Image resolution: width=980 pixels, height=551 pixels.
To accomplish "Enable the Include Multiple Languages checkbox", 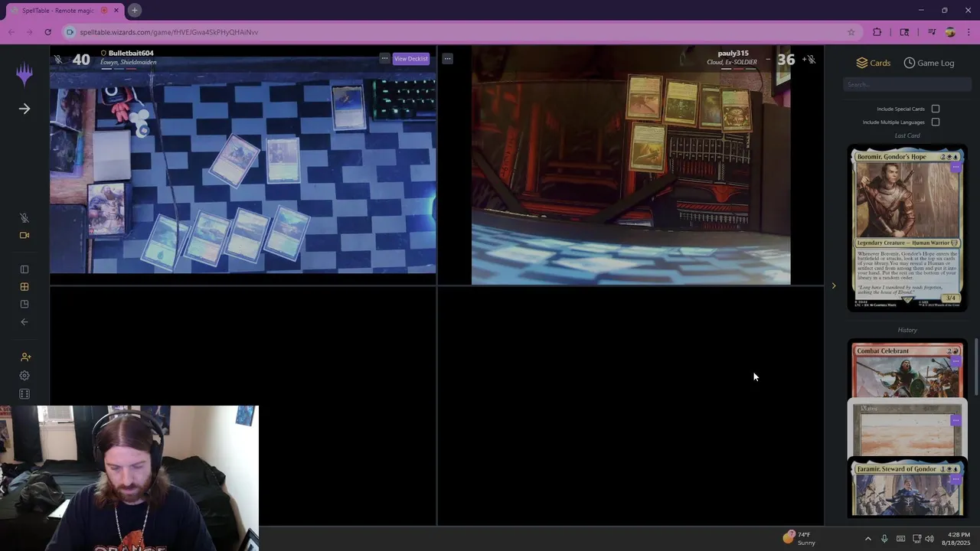I will (936, 122).
